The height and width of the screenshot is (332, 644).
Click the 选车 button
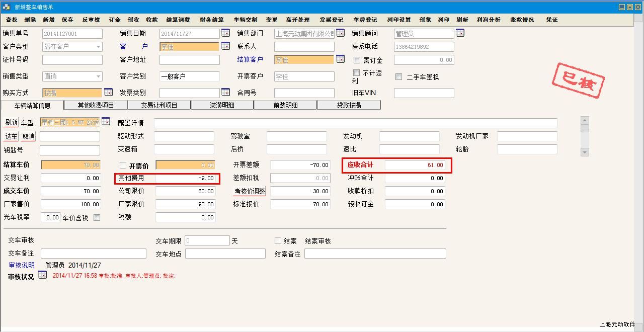coord(11,136)
